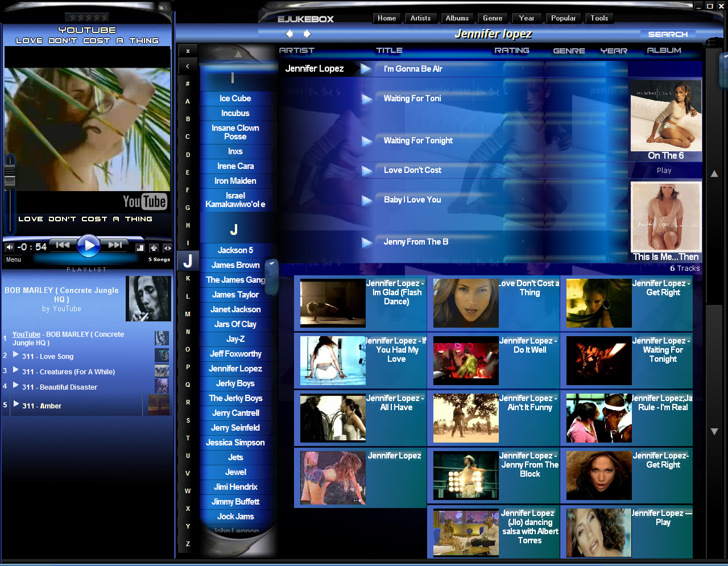Sort by the ARTIST column header
The width and height of the screenshot is (728, 566).
pos(296,51)
